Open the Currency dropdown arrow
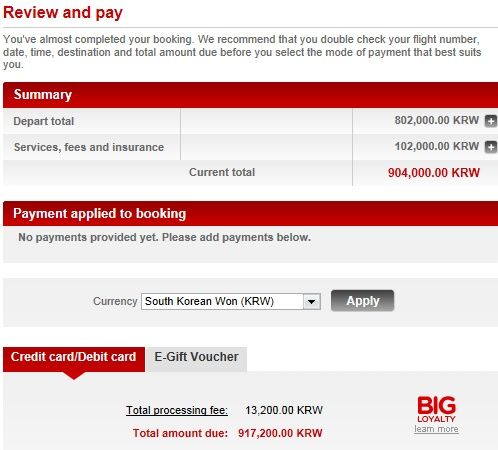 click(x=312, y=302)
